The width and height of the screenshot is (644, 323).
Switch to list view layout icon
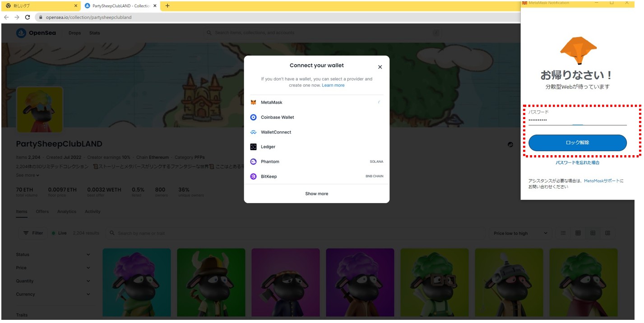click(x=563, y=233)
